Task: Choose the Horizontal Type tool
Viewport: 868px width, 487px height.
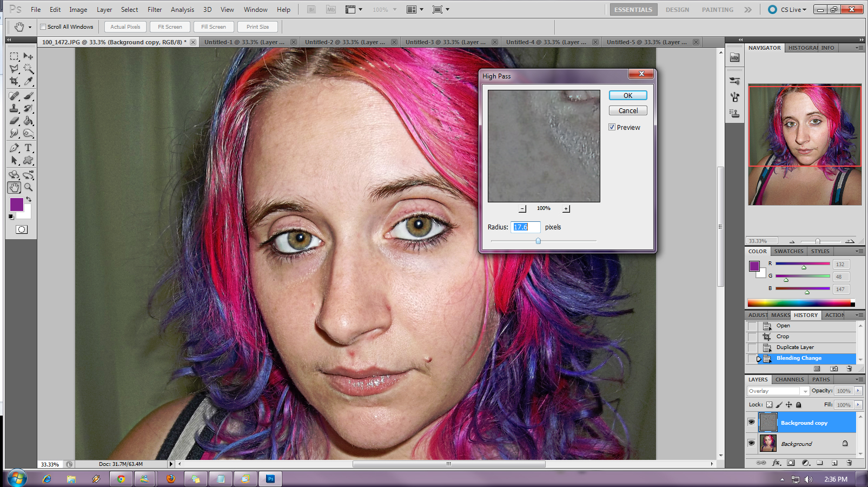Action: tap(29, 148)
